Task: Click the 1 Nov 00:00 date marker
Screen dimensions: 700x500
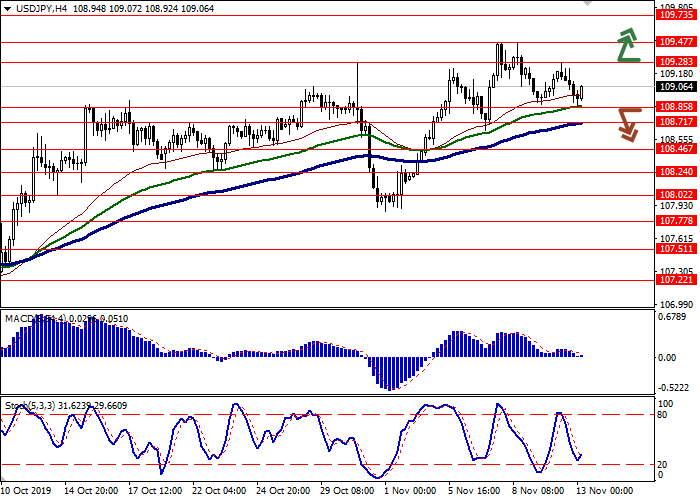Action: click(x=410, y=492)
